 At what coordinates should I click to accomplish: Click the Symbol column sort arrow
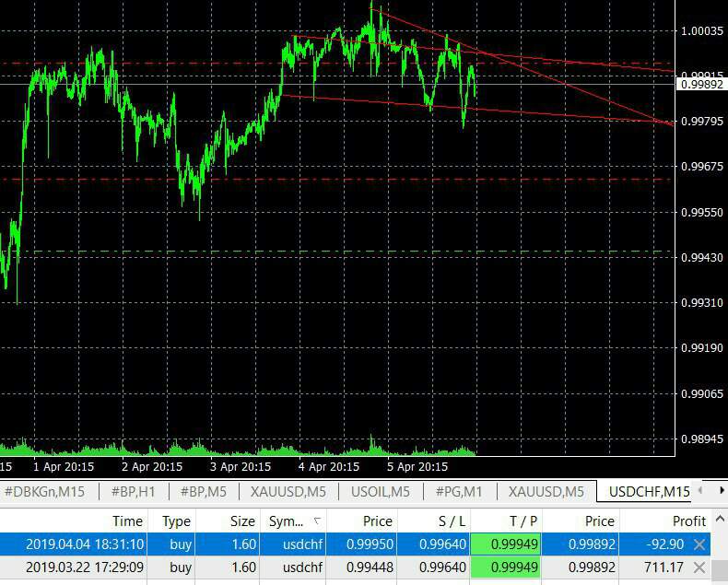(318, 521)
